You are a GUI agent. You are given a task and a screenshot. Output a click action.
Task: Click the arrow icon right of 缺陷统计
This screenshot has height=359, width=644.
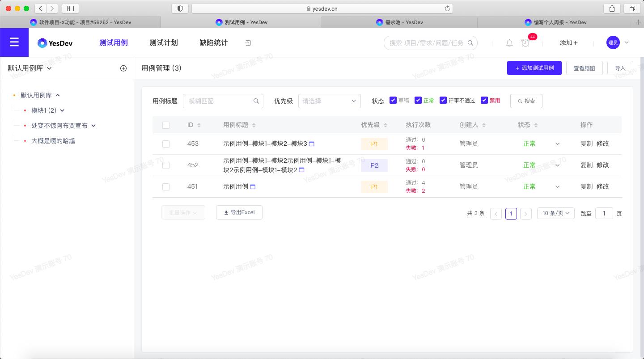click(x=248, y=42)
